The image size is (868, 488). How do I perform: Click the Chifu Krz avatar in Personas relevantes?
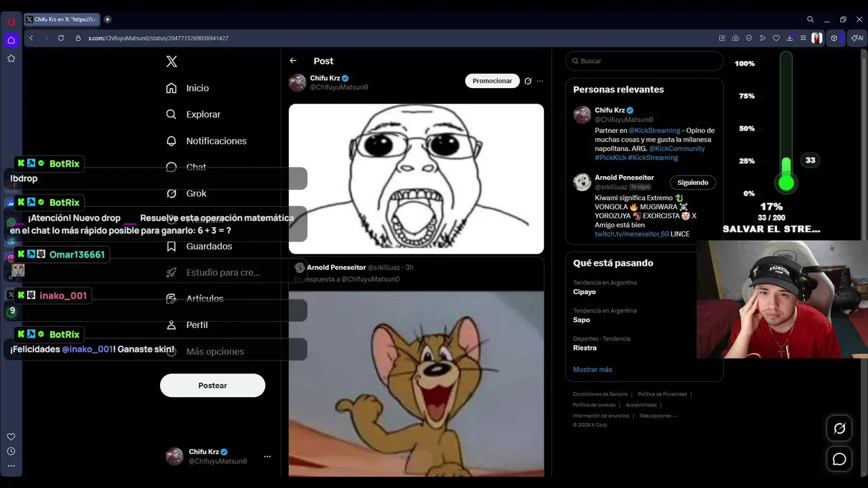582,115
